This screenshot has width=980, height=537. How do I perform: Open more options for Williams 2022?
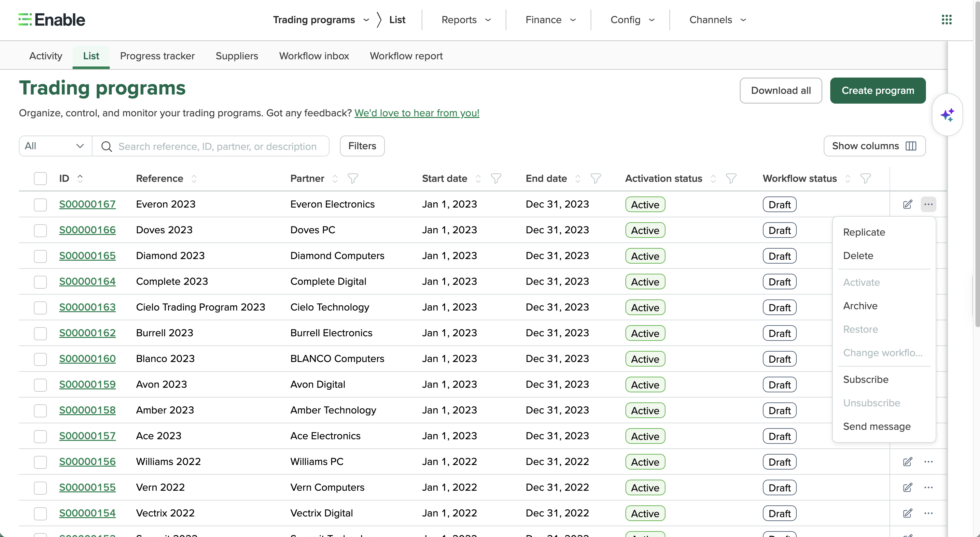[928, 462]
